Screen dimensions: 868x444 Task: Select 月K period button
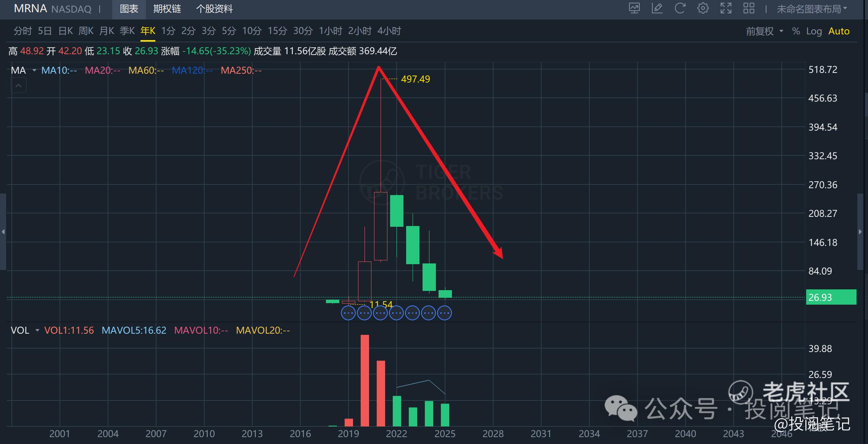(106, 31)
